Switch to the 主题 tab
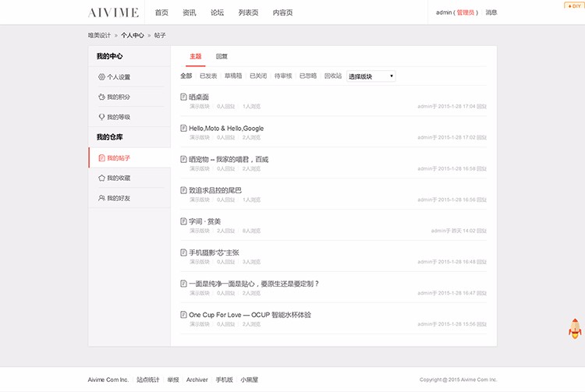Viewport: 585px width, 392px height. [196, 56]
